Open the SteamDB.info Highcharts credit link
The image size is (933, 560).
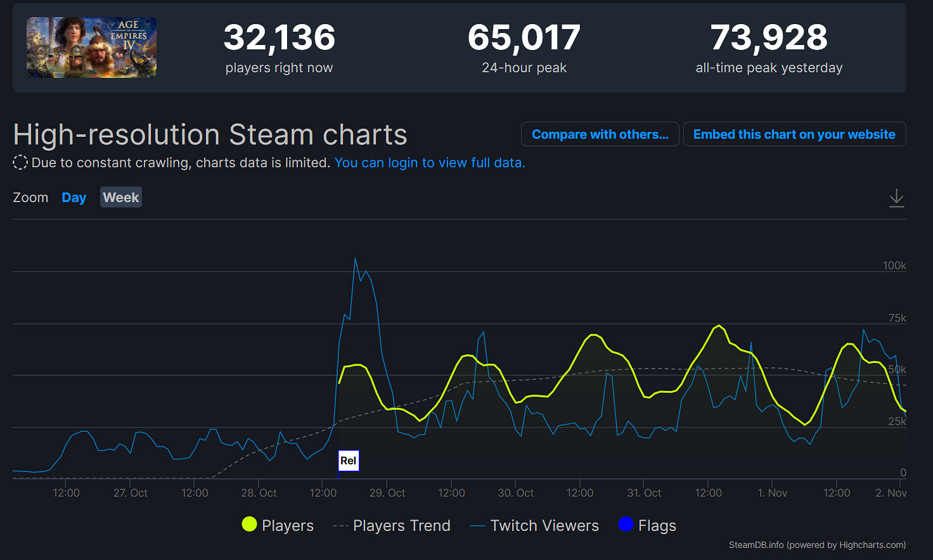pos(817,545)
